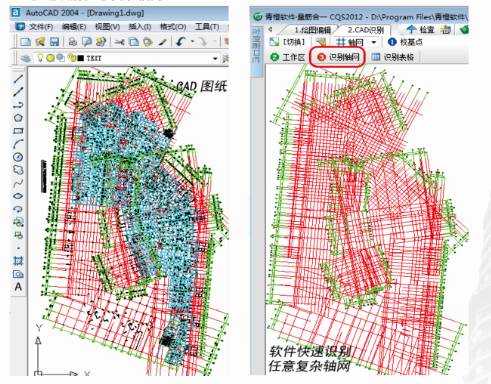The width and height of the screenshot is (491, 384).
Task: Open the 轴网 dropdown arrow
Action: coord(374,42)
